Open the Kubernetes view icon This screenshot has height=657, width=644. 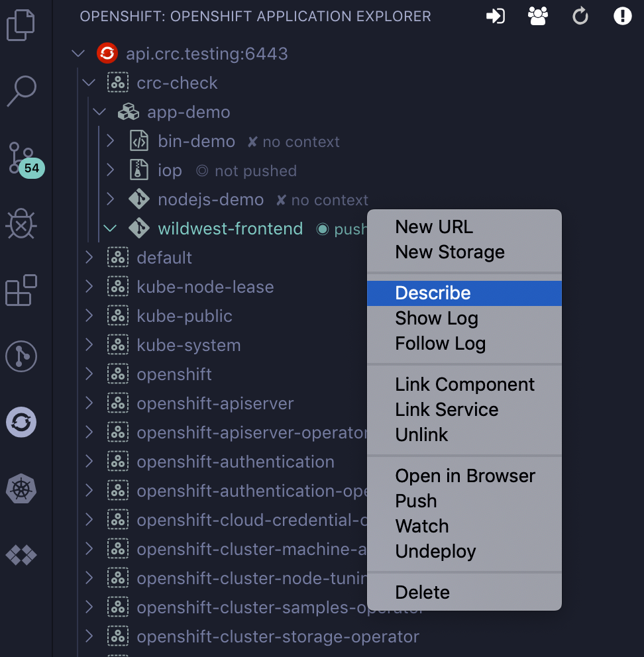pos(21,489)
